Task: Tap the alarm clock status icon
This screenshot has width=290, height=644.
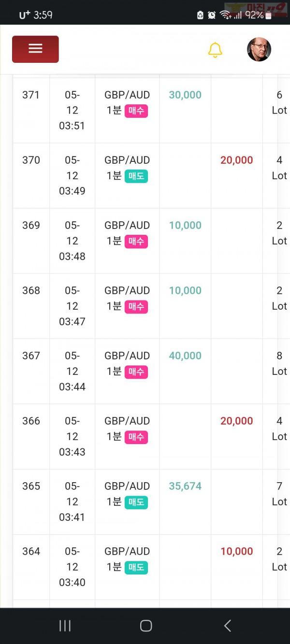Action: click(212, 15)
